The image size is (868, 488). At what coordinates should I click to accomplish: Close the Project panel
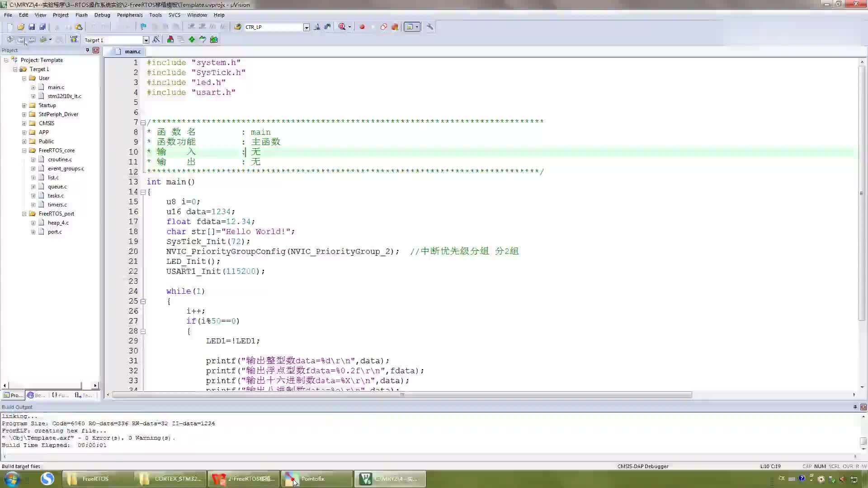[x=96, y=50]
